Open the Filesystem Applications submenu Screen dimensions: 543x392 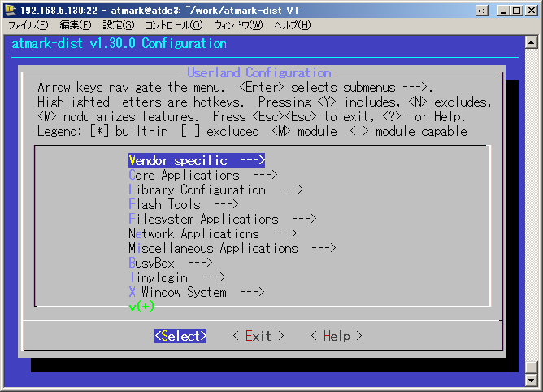coord(222,219)
